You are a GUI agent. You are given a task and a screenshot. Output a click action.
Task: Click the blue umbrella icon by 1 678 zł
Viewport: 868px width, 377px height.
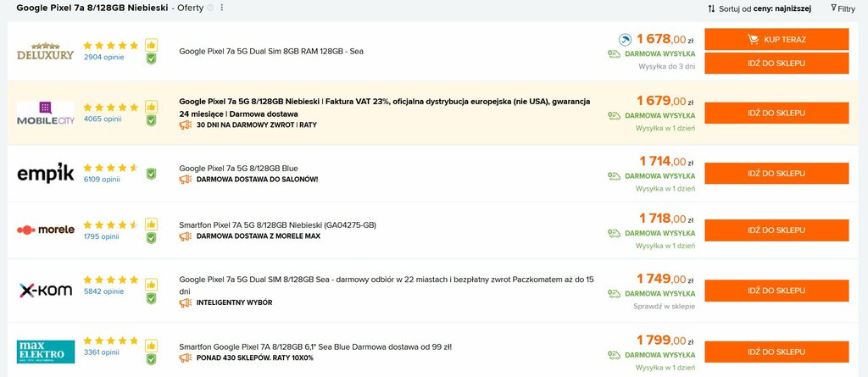point(625,39)
